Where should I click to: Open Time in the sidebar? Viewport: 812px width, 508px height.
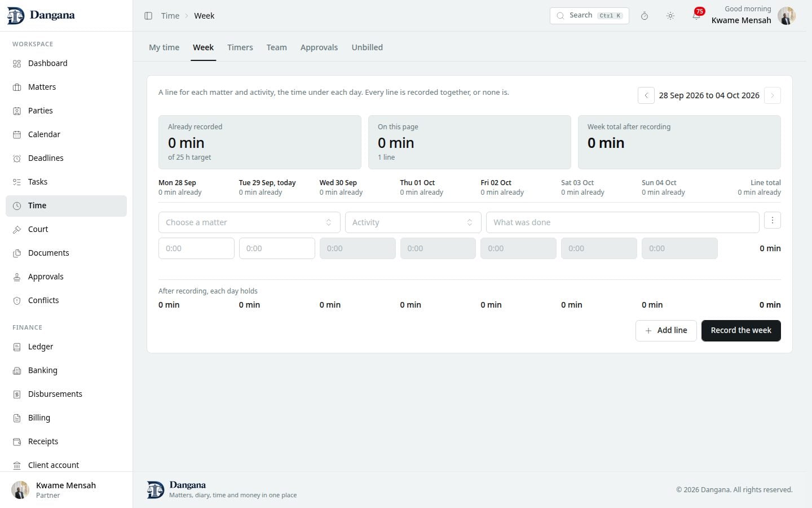tap(66, 205)
